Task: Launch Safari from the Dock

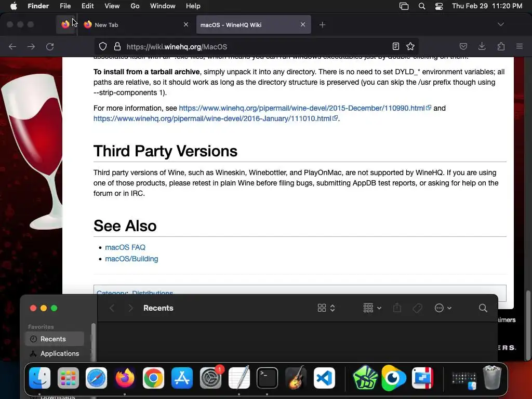Action: (x=96, y=378)
